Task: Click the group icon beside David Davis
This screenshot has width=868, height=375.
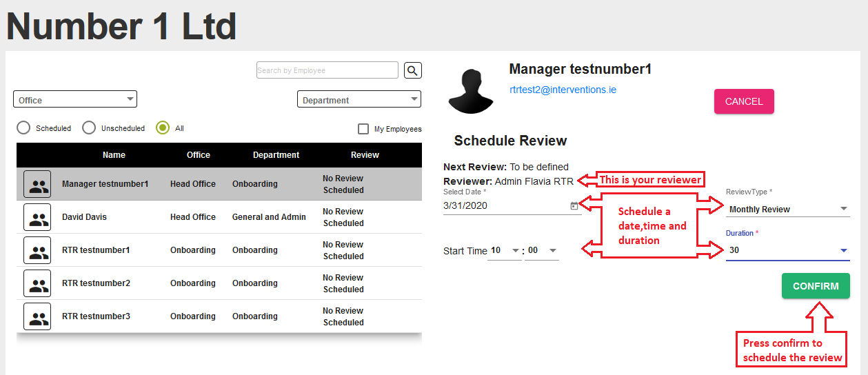Action: coord(37,217)
